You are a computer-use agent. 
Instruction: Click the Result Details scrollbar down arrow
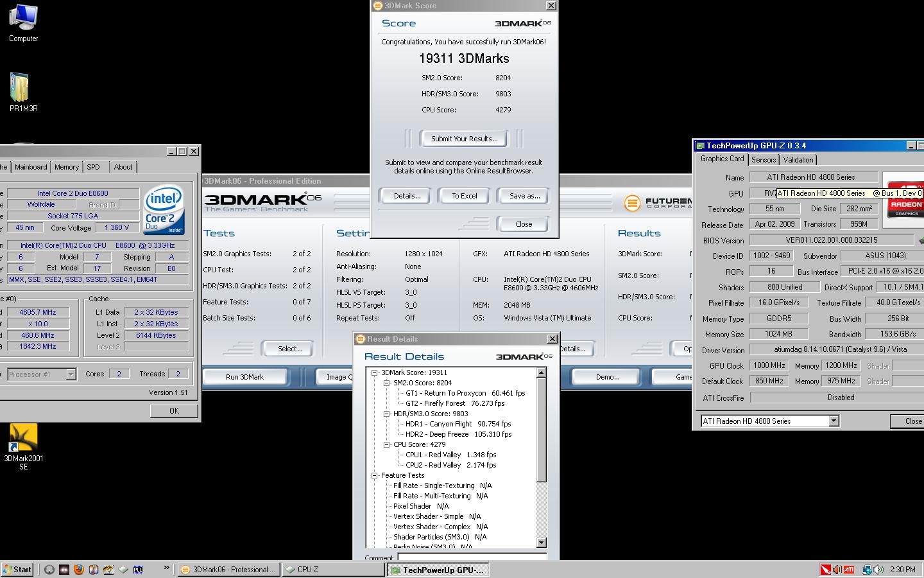coord(541,543)
